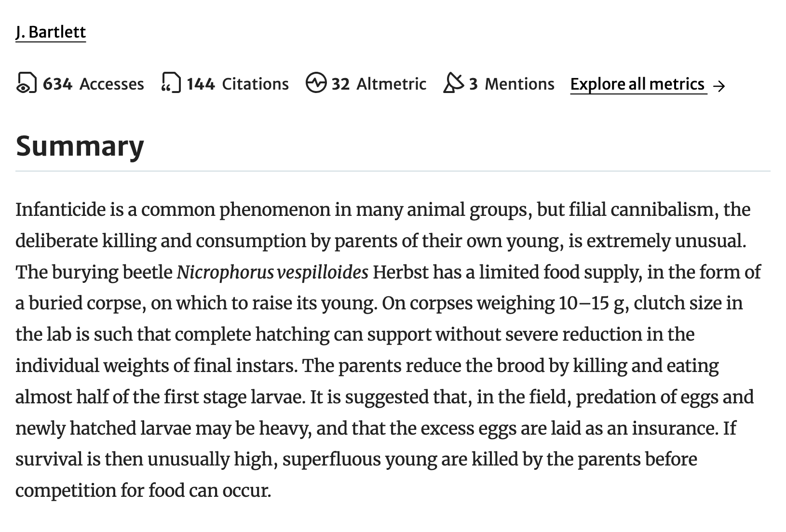Click the 144 citations count

[201, 84]
